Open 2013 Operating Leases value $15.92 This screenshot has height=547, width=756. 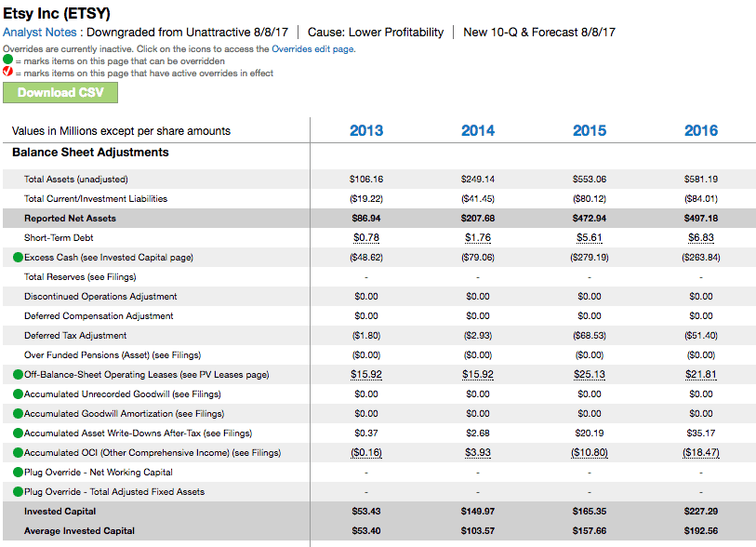pos(366,375)
